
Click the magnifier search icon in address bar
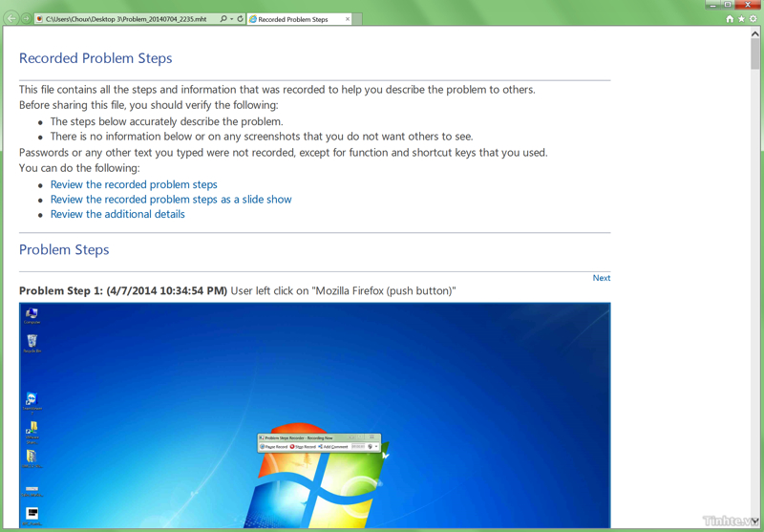pyautogui.click(x=223, y=19)
